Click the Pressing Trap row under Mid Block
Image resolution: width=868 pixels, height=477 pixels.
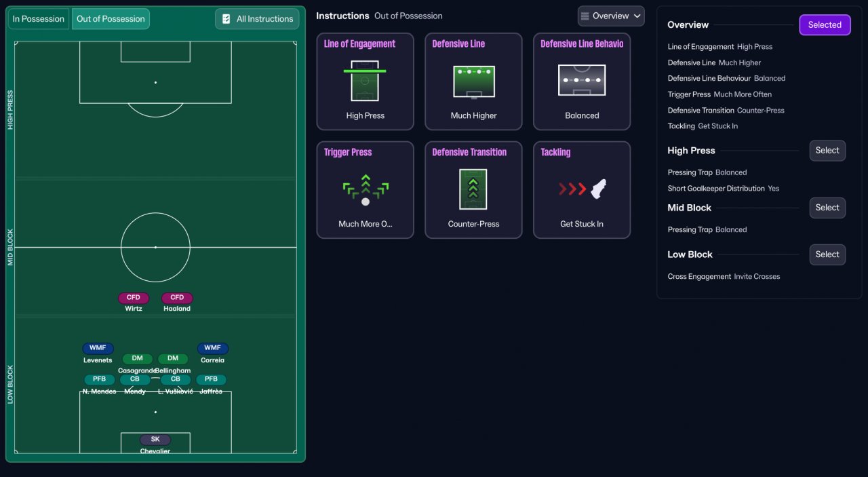pos(707,230)
